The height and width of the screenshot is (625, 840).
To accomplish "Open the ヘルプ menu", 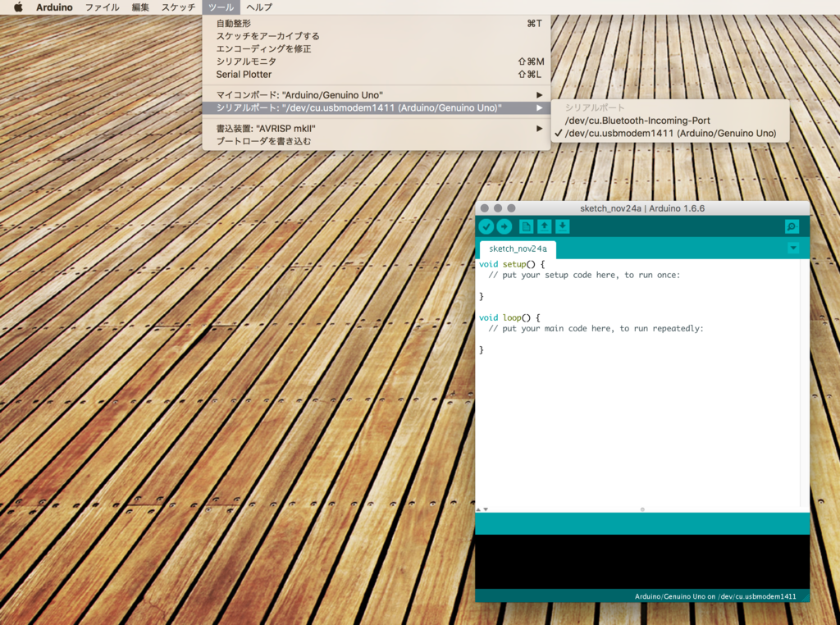I will pos(259,7).
